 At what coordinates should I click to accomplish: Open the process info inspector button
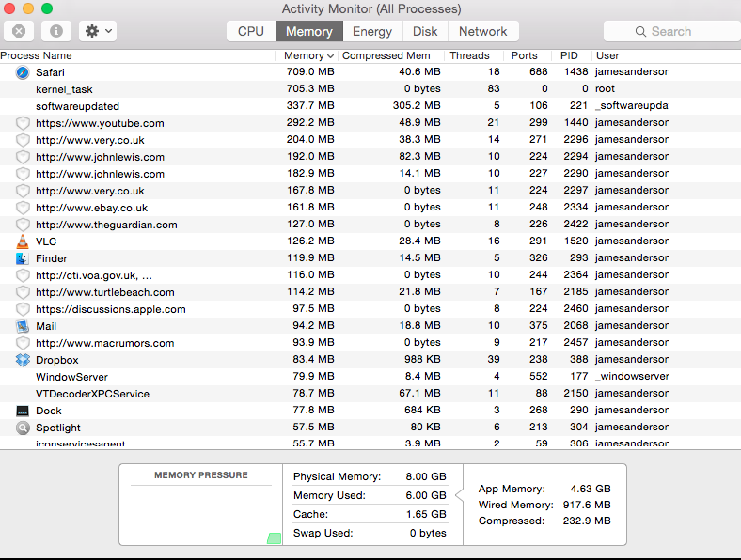[x=56, y=31]
